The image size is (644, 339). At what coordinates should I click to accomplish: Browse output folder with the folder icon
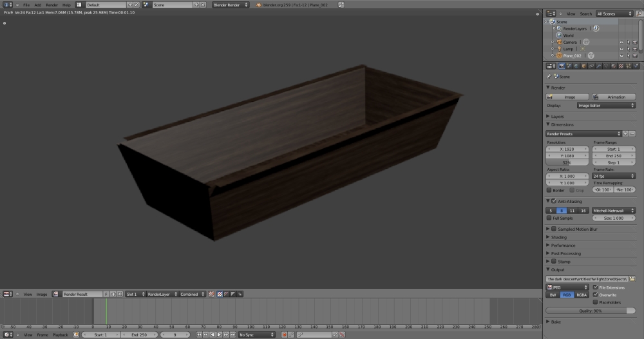coord(632,278)
